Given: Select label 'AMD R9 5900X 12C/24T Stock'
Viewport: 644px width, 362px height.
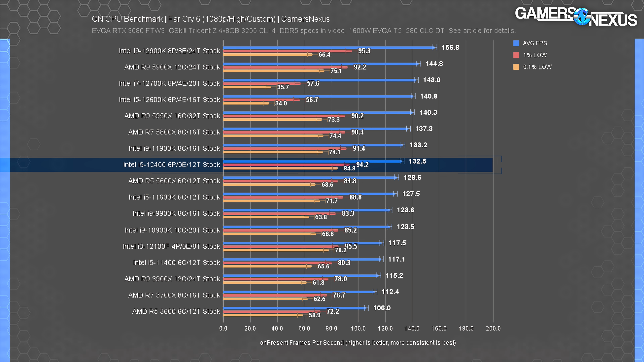Looking at the screenshot, I should coord(172,67).
